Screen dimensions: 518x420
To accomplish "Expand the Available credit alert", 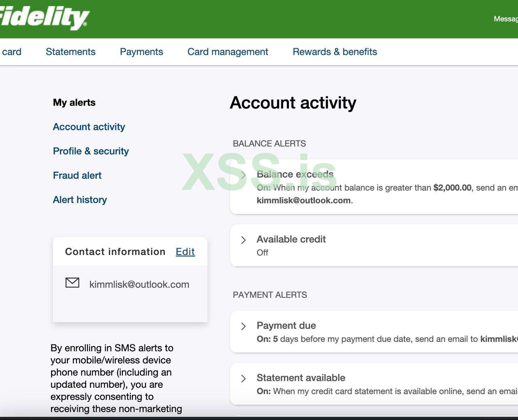I will tap(243, 240).
